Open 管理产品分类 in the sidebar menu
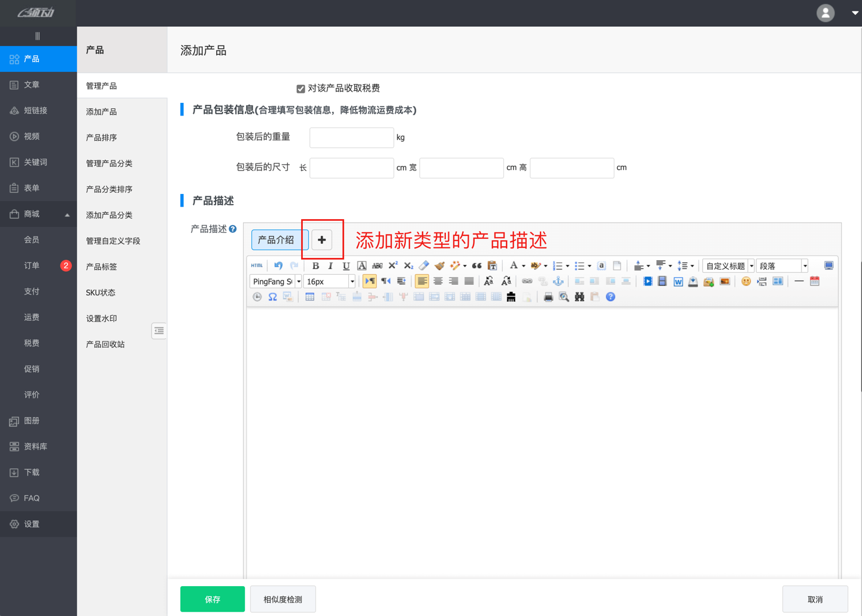Screen dimensions: 862x616 pyautogui.click(x=109, y=163)
